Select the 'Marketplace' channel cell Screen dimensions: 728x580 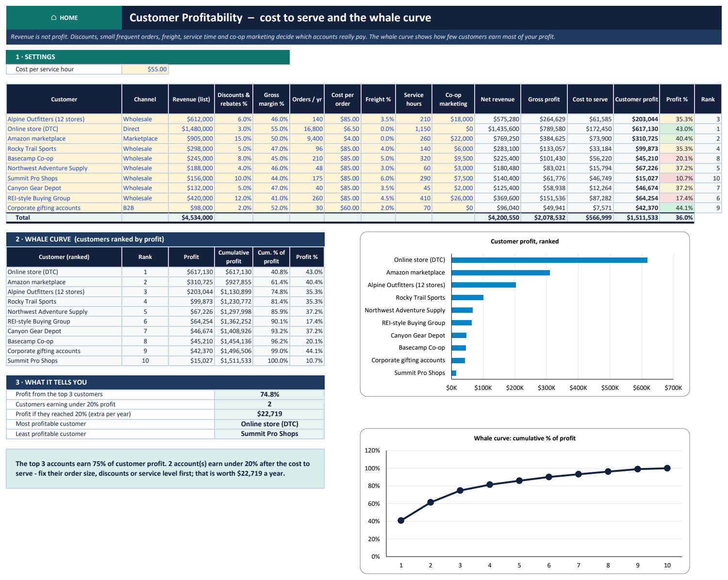click(x=145, y=139)
